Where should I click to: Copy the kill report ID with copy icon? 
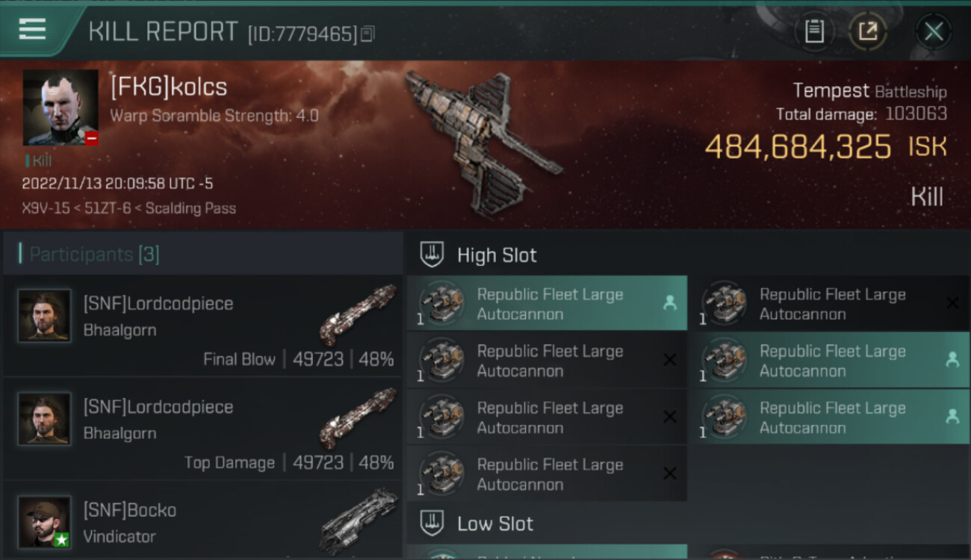point(367,34)
